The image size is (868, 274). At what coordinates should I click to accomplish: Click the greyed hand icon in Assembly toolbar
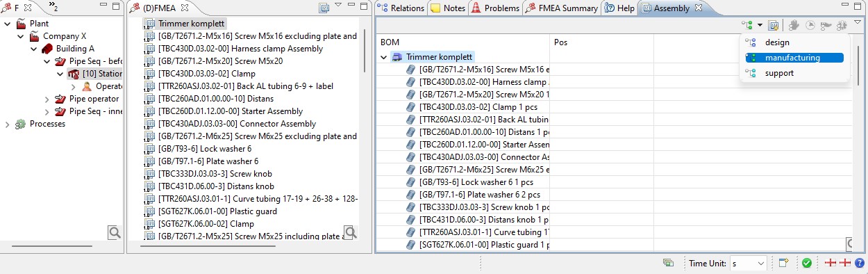tap(794, 26)
